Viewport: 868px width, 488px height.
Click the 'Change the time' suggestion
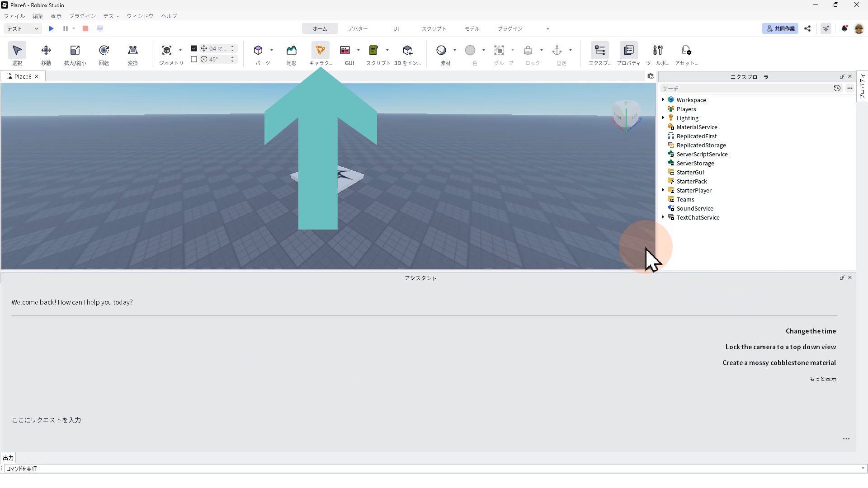pos(810,331)
